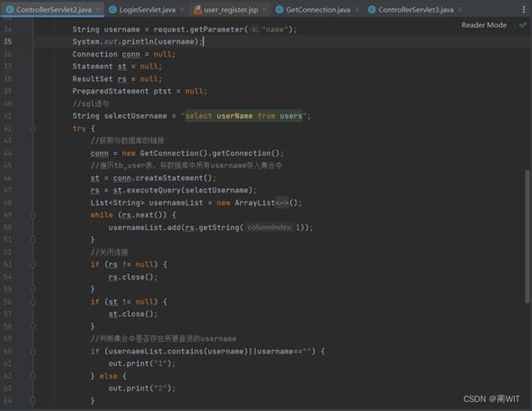Screen dimensions: 532x411
Task: Click on out.print("1") statement
Action: click(142, 364)
